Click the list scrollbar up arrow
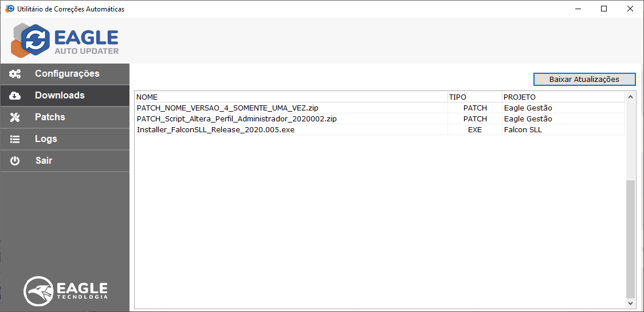644x312 pixels. (630, 97)
